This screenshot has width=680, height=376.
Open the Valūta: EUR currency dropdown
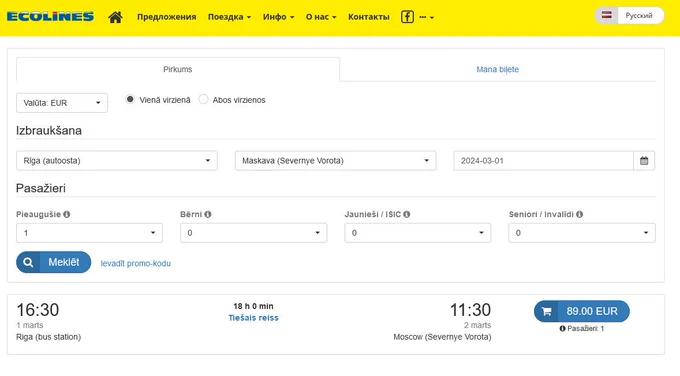tap(62, 103)
